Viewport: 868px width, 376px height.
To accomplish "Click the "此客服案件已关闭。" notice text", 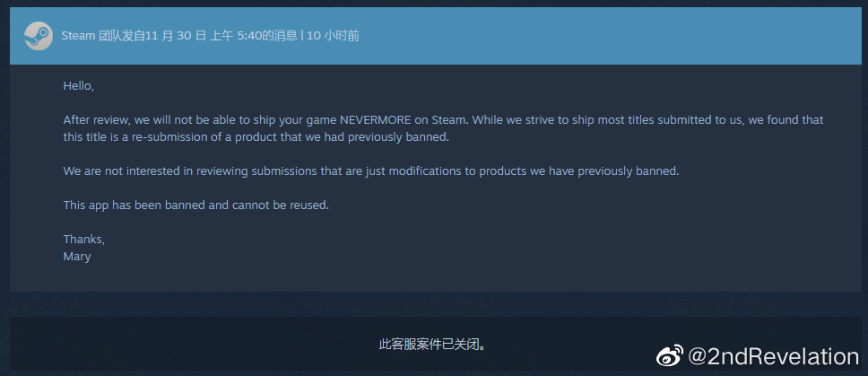I will pos(433,345).
